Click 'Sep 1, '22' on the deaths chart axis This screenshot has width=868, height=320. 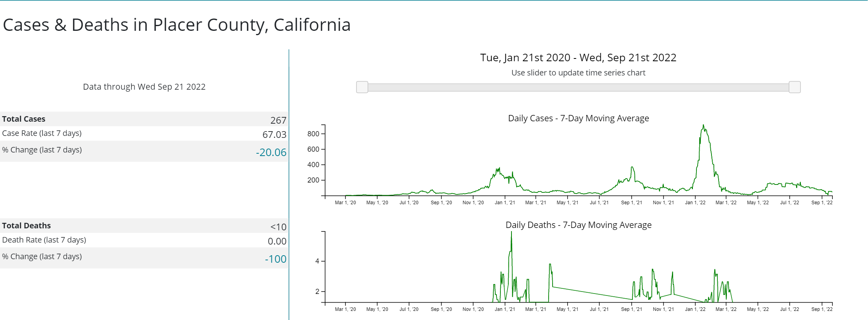click(x=822, y=309)
